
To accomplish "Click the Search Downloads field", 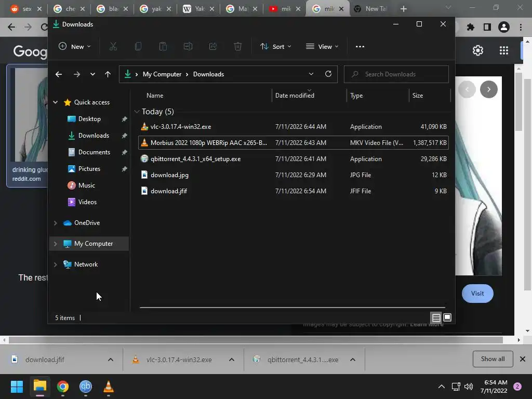I will [396, 74].
